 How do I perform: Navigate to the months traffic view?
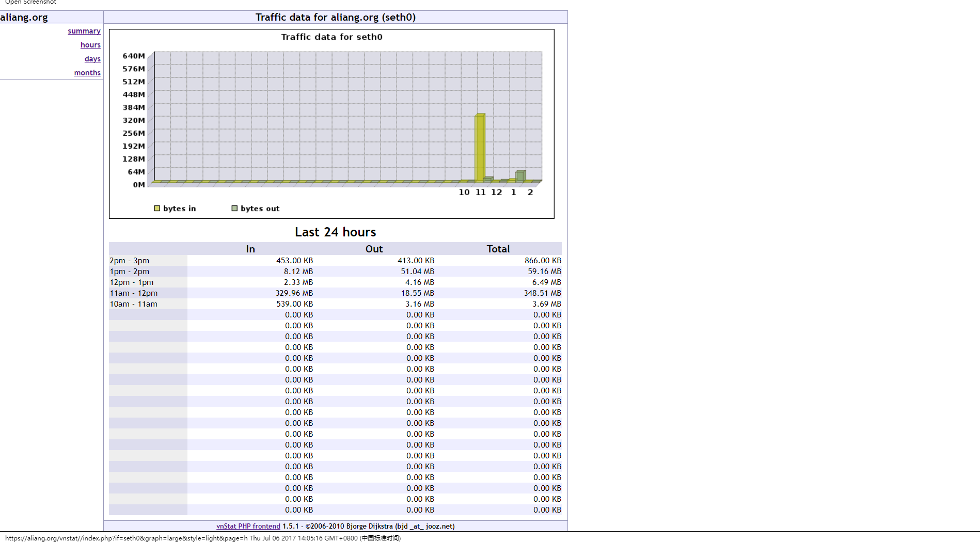click(x=87, y=73)
